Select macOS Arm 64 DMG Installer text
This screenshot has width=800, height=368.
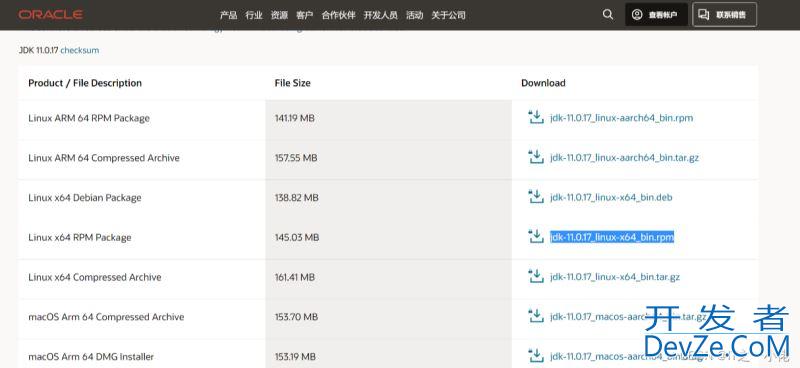coord(91,357)
